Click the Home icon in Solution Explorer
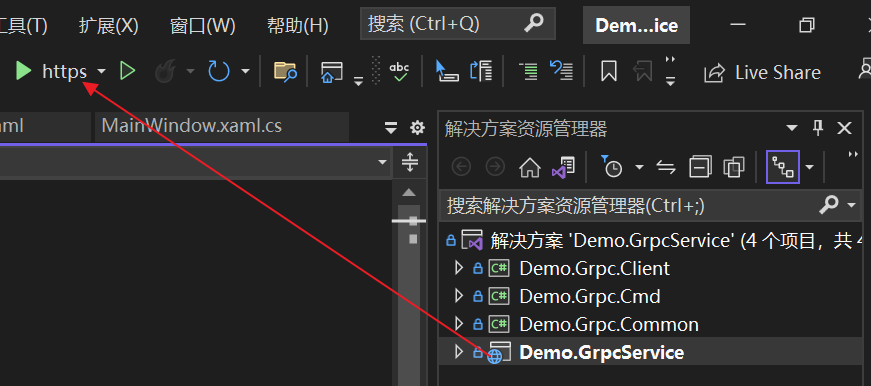Viewport: 871px width, 386px height. click(x=529, y=167)
